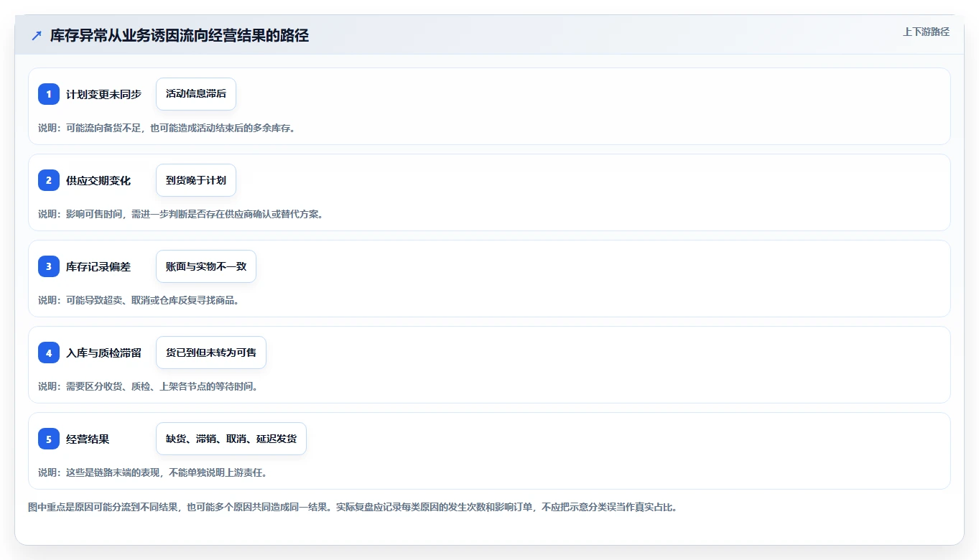Image resolution: width=979 pixels, height=560 pixels.
Task: Click the 供应交期变化 heading
Action: pyautogui.click(x=98, y=181)
